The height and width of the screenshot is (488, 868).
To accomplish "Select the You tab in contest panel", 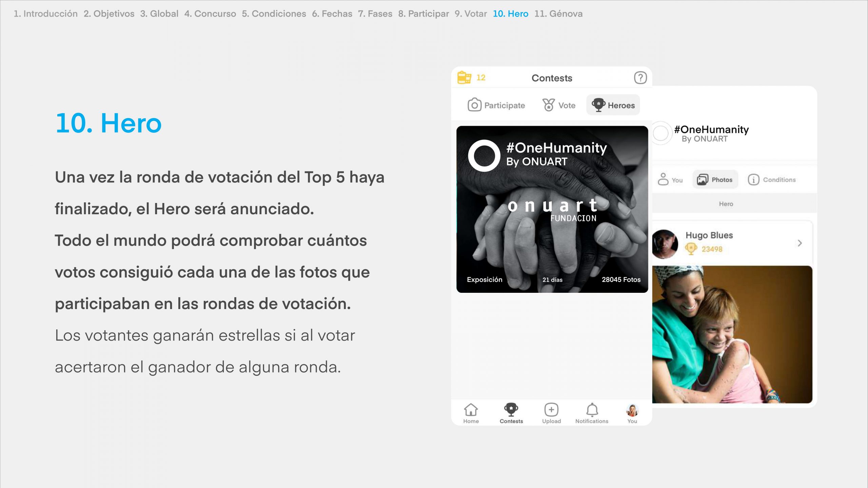I will point(670,180).
